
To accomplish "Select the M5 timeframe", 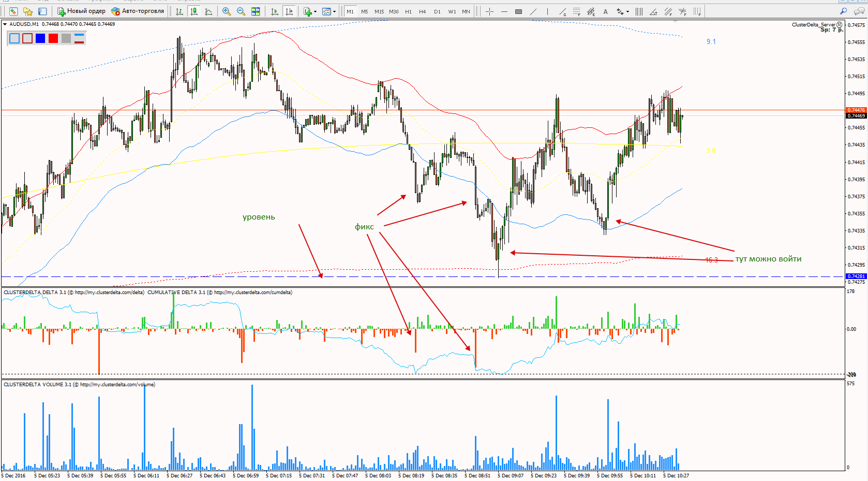I will [365, 11].
